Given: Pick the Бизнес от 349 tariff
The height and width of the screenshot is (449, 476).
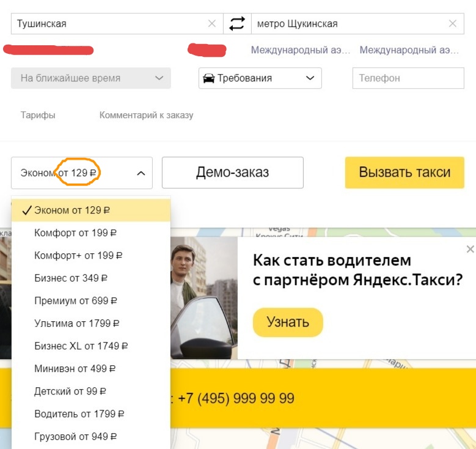Looking at the screenshot, I should (x=91, y=278).
